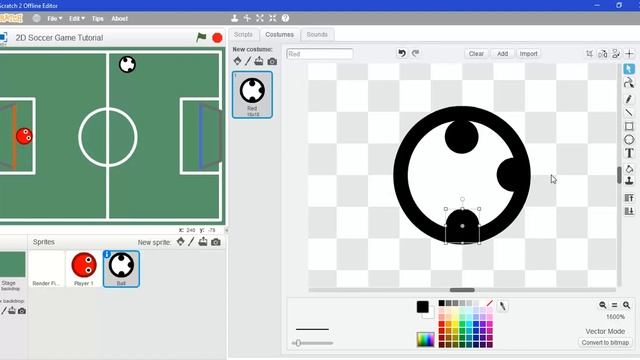Screen dimensions: 640x360
Task: Click the red stop button
Action: [x=218, y=38]
